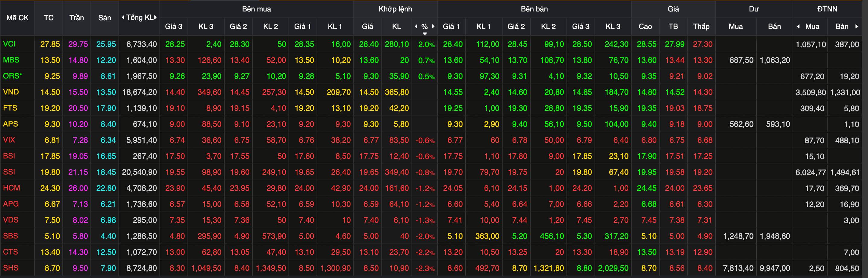Image resolution: width=868 pixels, height=278 pixels.
Task: Click the left arrow before ĐTNN Mua header
Action: (798, 26)
